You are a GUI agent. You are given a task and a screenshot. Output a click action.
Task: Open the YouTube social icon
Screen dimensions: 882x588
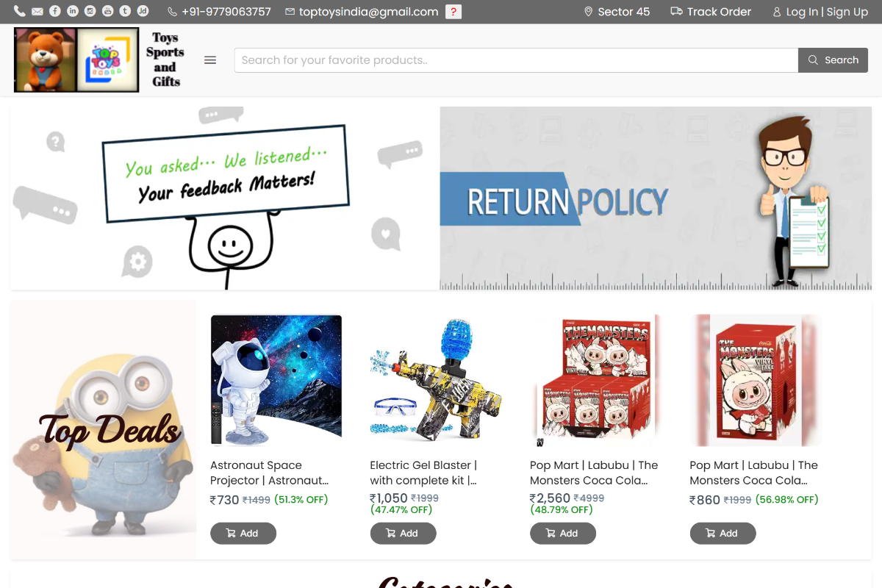108,11
